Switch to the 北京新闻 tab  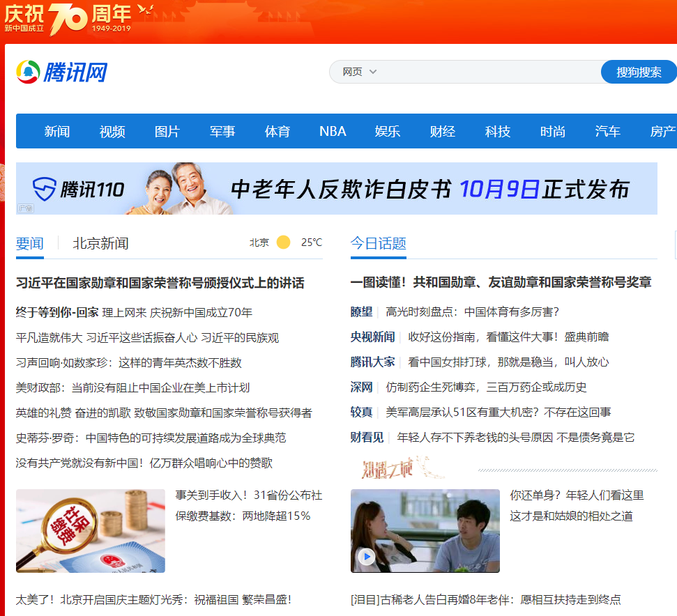[x=100, y=244]
